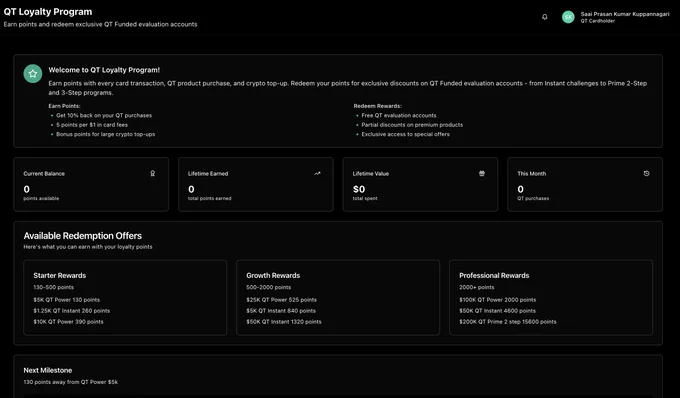
Task: Click '$5K QT Instant 840 points' offer
Action: (x=281, y=311)
